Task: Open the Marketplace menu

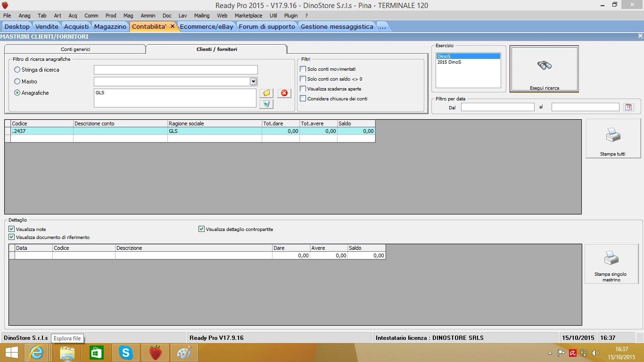Action: pos(248,16)
